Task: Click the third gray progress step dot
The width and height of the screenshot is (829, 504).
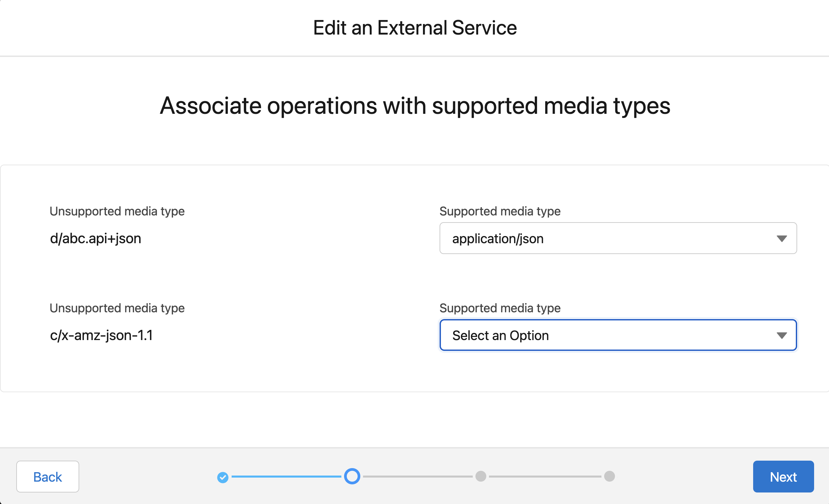Action: (x=481, y=476)
